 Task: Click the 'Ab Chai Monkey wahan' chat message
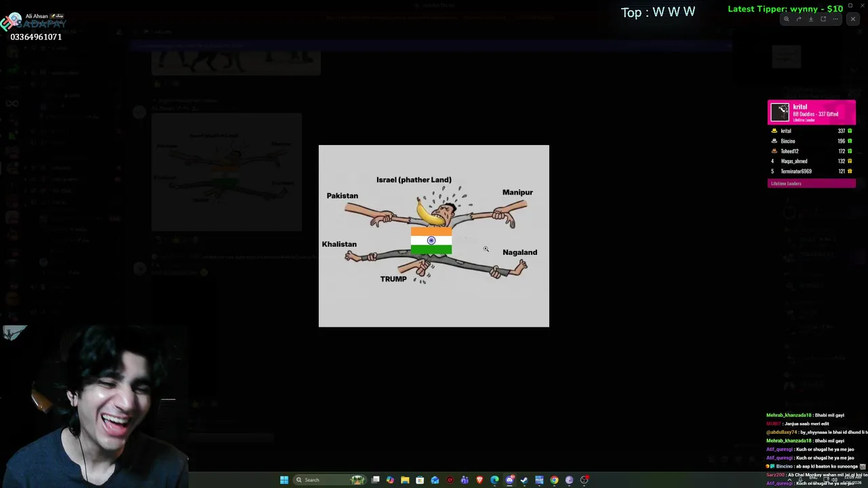(816, 475)
